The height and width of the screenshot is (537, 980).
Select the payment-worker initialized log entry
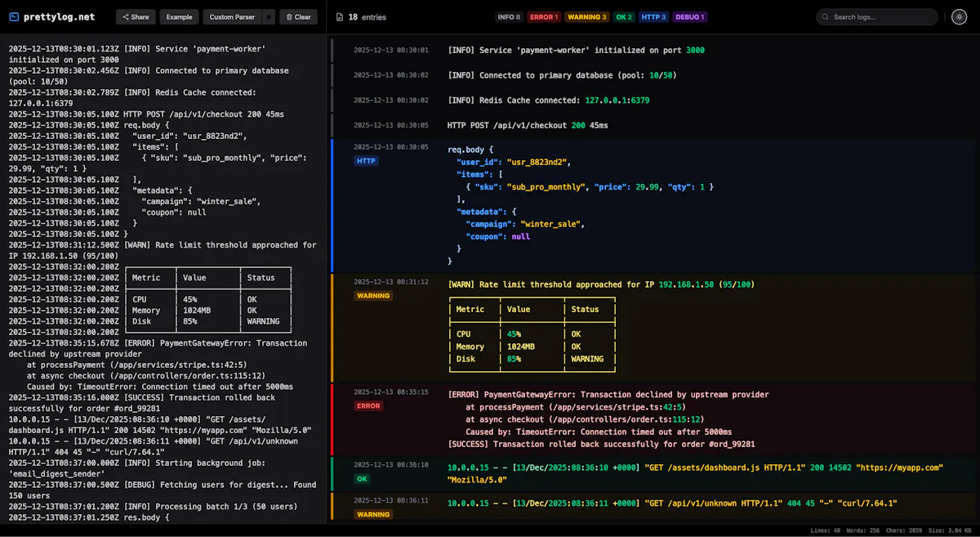pos(655,50)
